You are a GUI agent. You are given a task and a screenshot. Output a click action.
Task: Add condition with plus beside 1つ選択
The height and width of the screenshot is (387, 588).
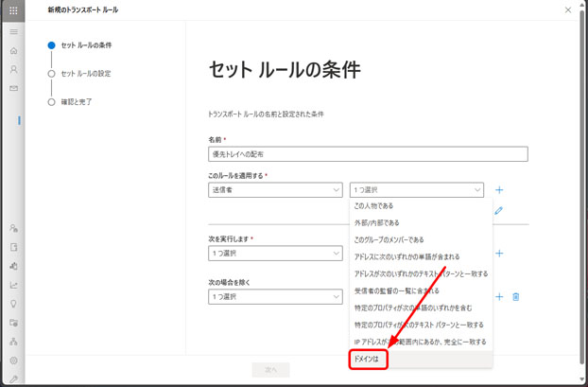coord(499,190)
